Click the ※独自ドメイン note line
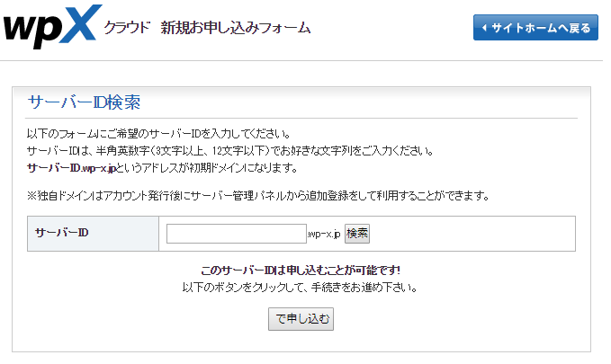Image resolution: width=611 pixels, height=364 pixels. point(258,195)
